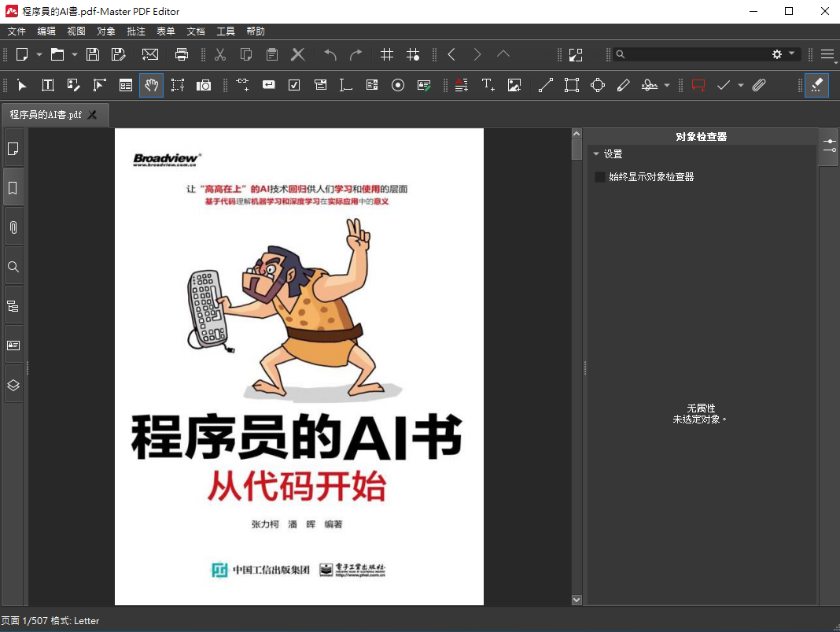
Task: Select the Hand tool
Action: [x=152, y=85]
